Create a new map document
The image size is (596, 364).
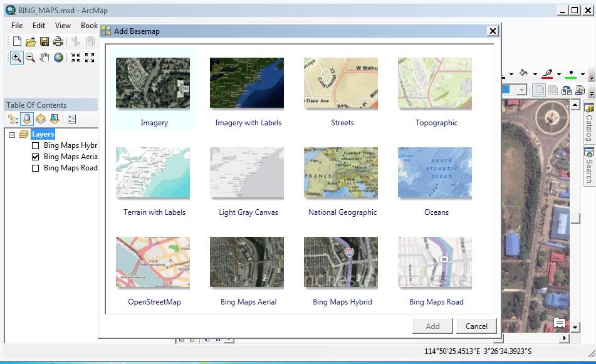(17, 41)
